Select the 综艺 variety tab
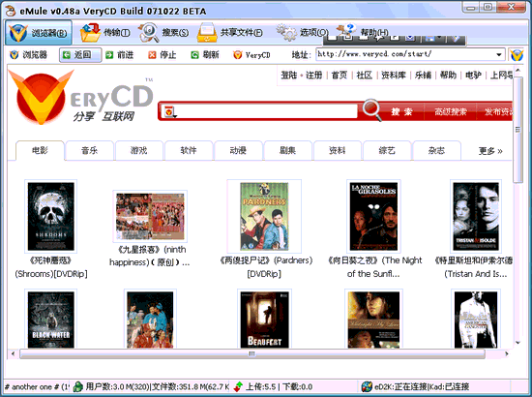The width and height of the screenshot is (532, 397). [x=387, y=150]
